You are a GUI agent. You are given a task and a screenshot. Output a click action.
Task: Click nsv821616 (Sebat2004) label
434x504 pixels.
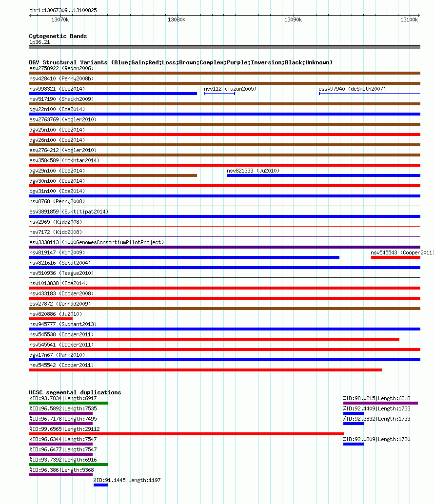click(x=60, y=263)
